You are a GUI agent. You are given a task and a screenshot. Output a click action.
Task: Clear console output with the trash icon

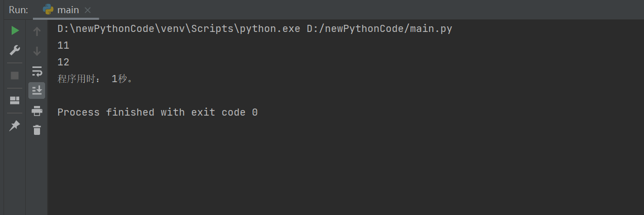[x=36, y=130]
